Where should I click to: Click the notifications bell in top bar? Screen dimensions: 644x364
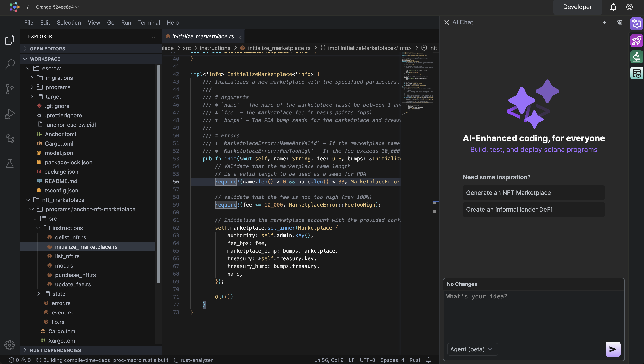[613, 7]
